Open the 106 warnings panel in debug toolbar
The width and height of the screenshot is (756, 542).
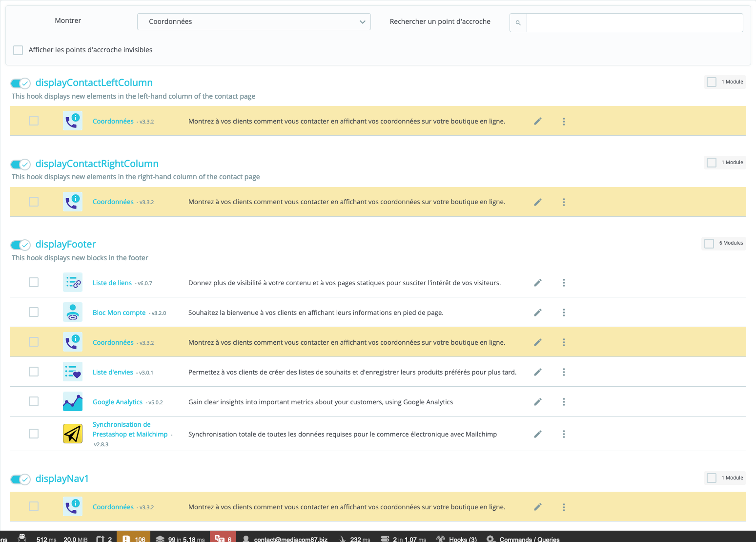133,537
